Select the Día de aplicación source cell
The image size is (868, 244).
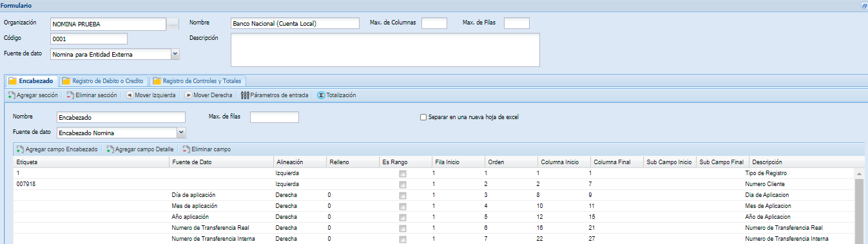[x=222, y=195]
